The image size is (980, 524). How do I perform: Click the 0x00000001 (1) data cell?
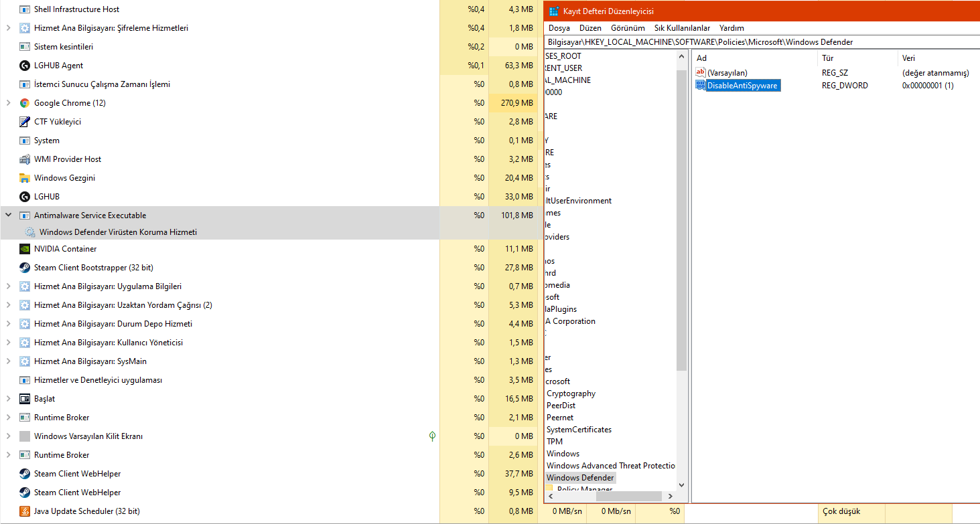pyautogui.click(x=928, y=86)
